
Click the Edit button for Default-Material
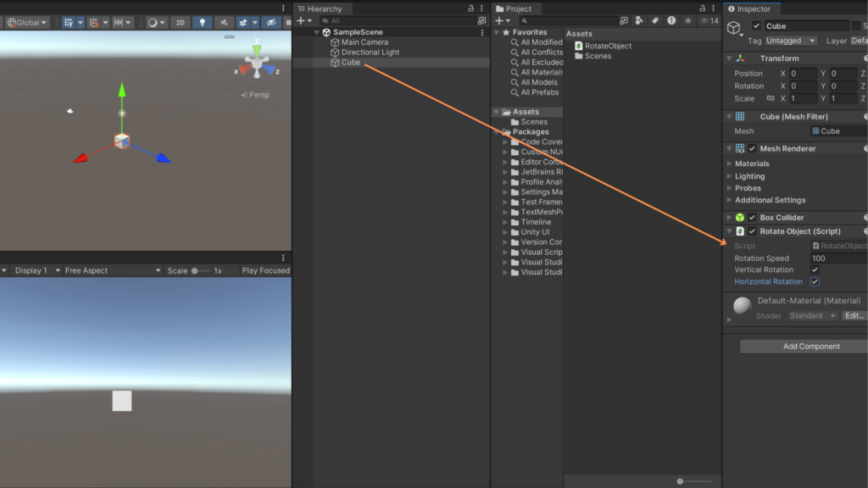[854, 316]
